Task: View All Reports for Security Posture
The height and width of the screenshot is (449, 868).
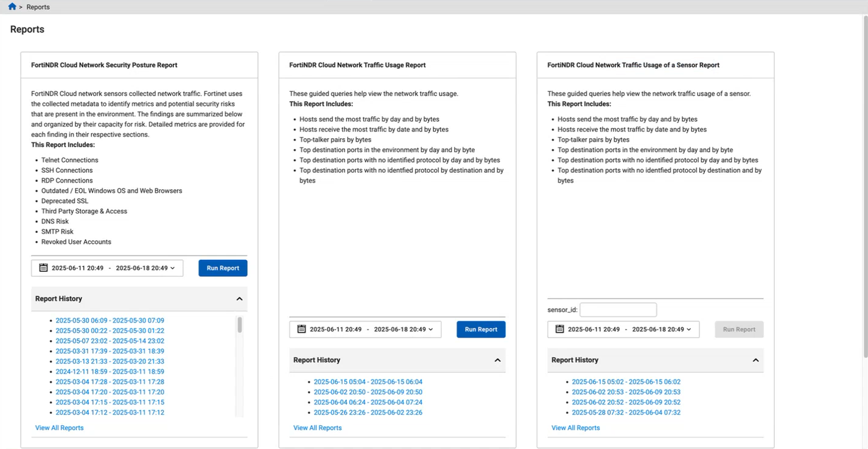Action: pos(59,428)
